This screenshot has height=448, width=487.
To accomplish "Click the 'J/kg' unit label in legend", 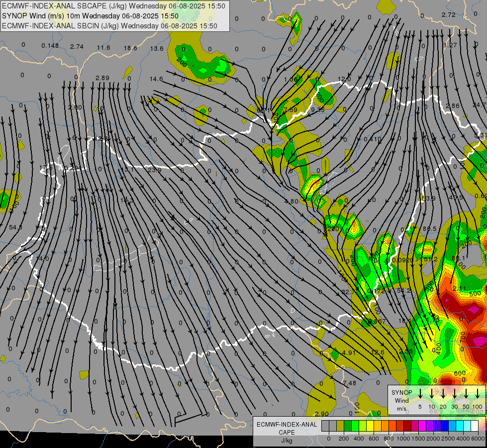I will (x=287, y=441).
